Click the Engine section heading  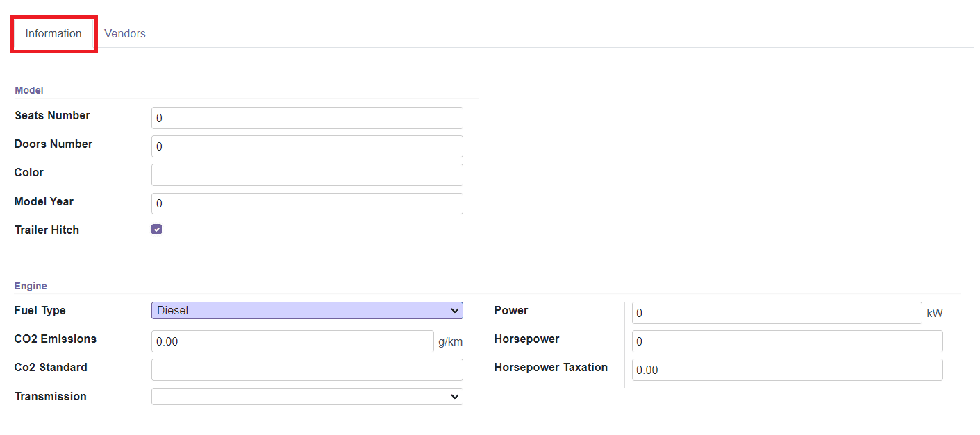point(31,285)
